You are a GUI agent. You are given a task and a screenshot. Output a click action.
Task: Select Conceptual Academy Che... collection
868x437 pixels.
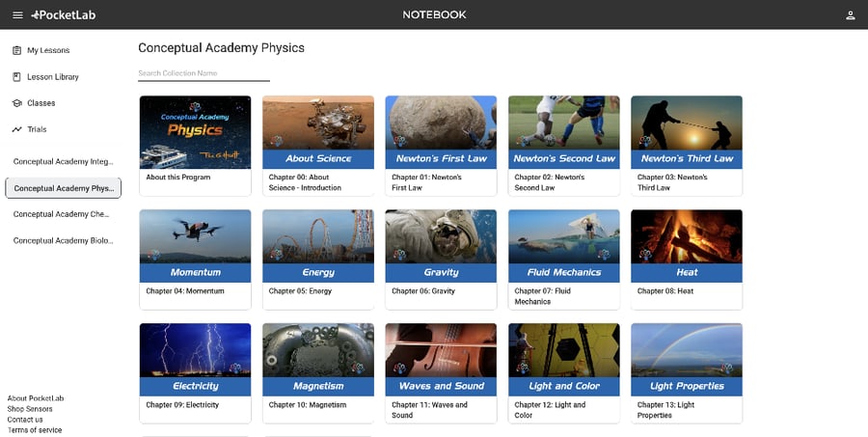[x=63, y=214]
